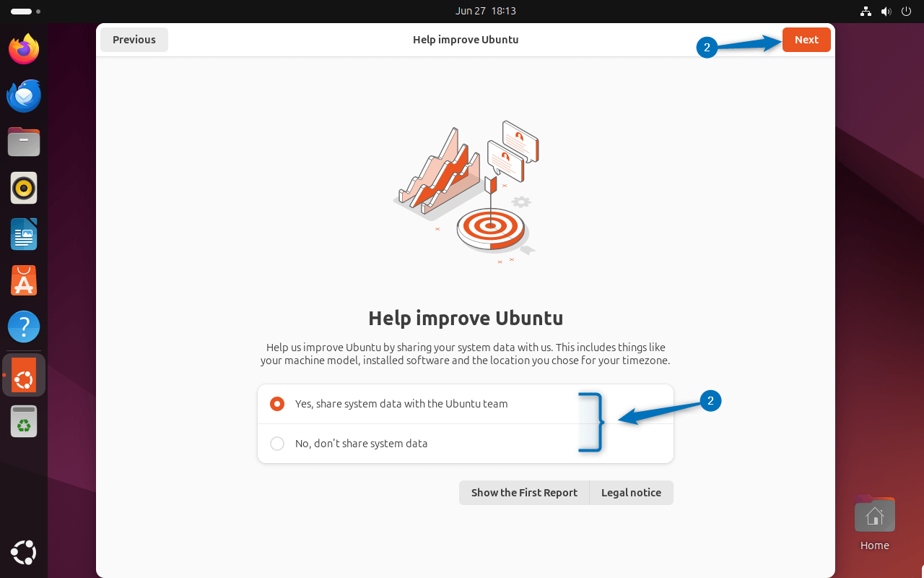Click the volume icon in the top bar
This screenshot has width=924, height=578.
pyautogui.click(x=886, y=11)
